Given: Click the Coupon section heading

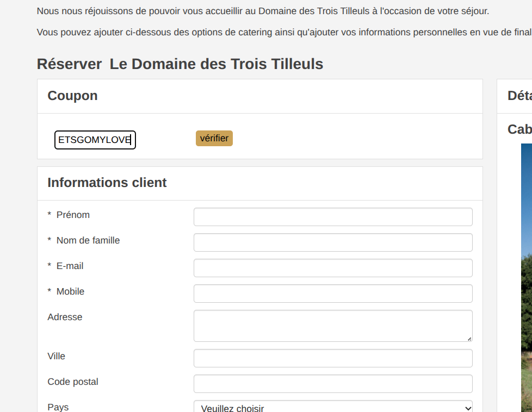Looking at the screenshot, I should (72, 96).
